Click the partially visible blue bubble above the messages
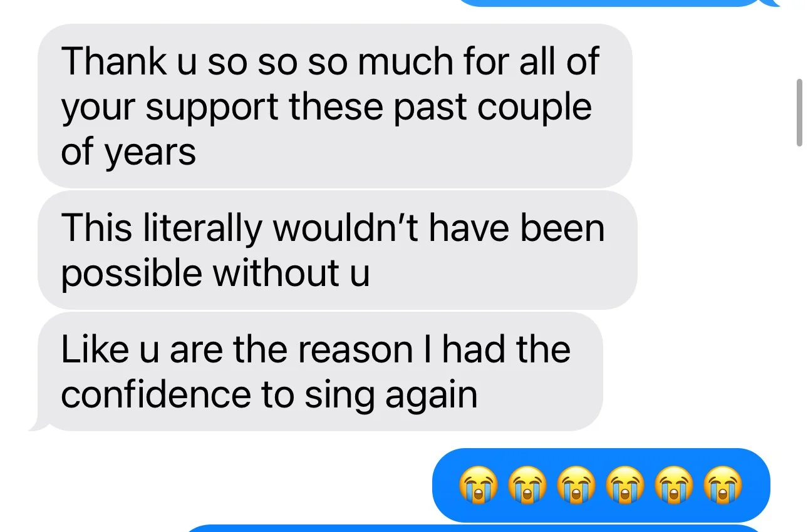This screenshot has width=808, height=532. [617, 3]
